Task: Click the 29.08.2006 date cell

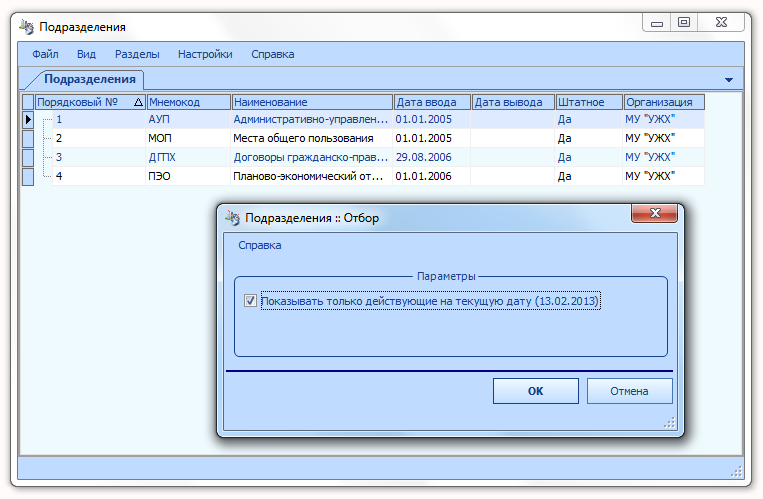Action: pyautogui.click(x=432, y=157)
